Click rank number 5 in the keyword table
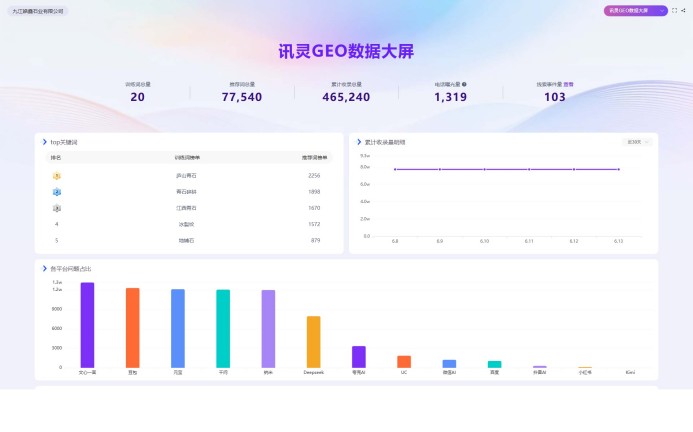 pos(57,241)
